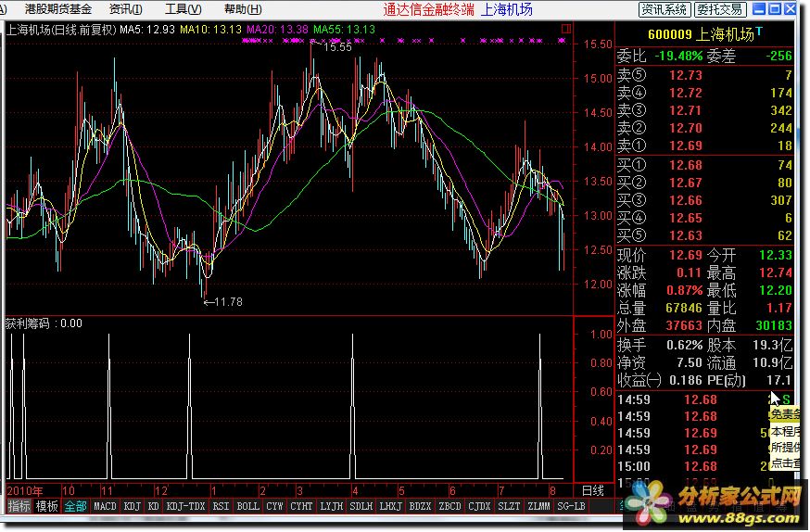Click the month 8 marker on time axis

[x=553, y=490]
